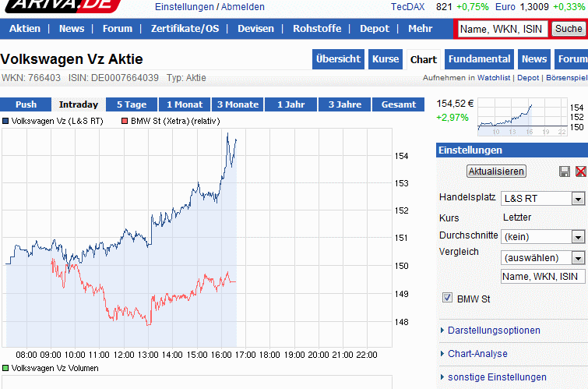Click the Aktualisieren button
This screenshot has height=389, width=588.
point(496,172)
